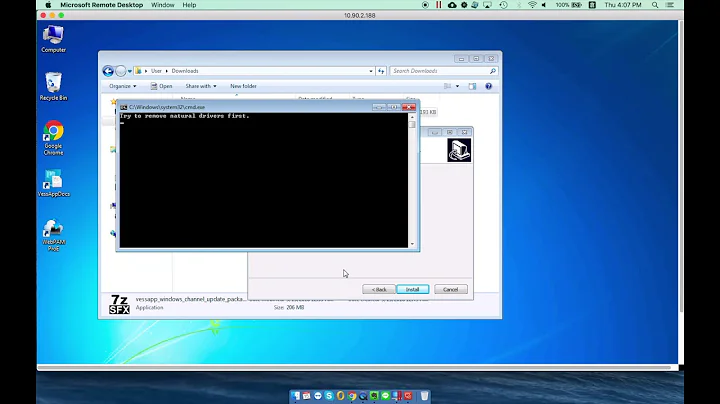
Task: Click Cancel in the installer dialog
Action: (x=450, y=289)
